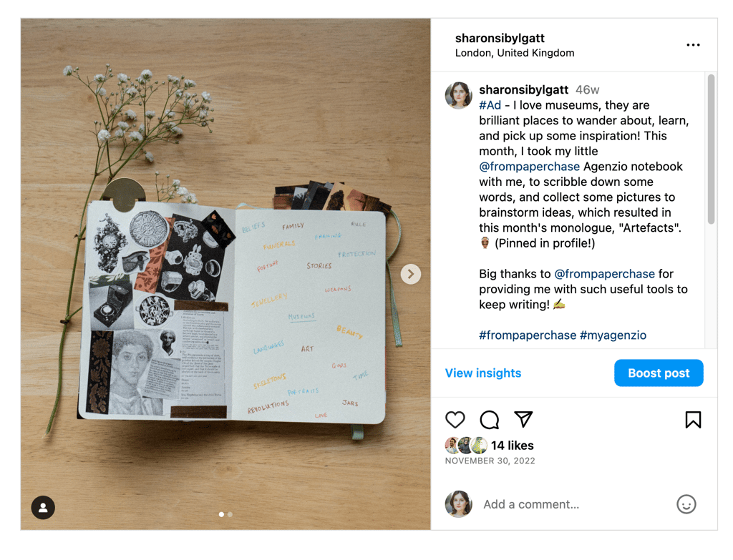Open London, United Kingdom location
This screenshot has height=560, width=733.
515,53
